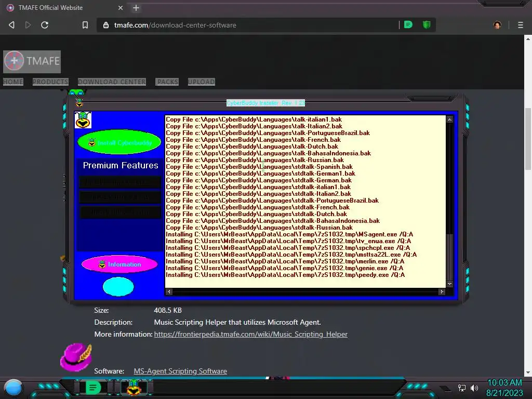Click the log line stdtalk-BahasaIndonesia.bak

(x=273, y=220)
